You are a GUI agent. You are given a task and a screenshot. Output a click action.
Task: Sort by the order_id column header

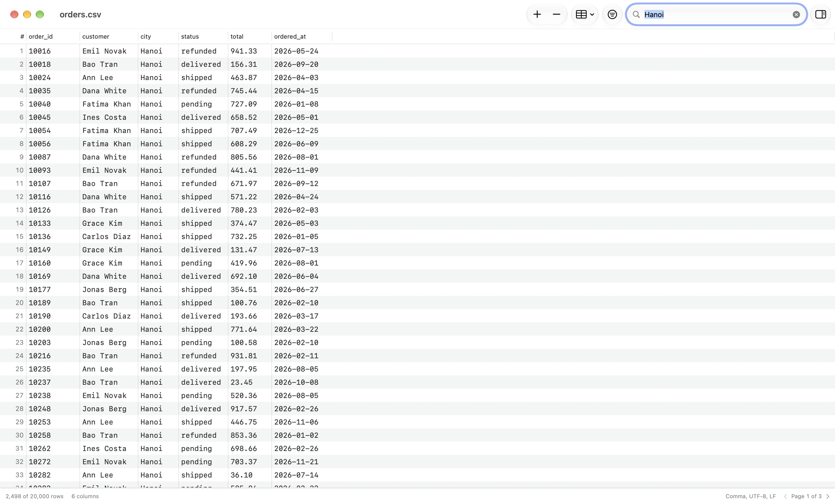click(x=53, y=36)
